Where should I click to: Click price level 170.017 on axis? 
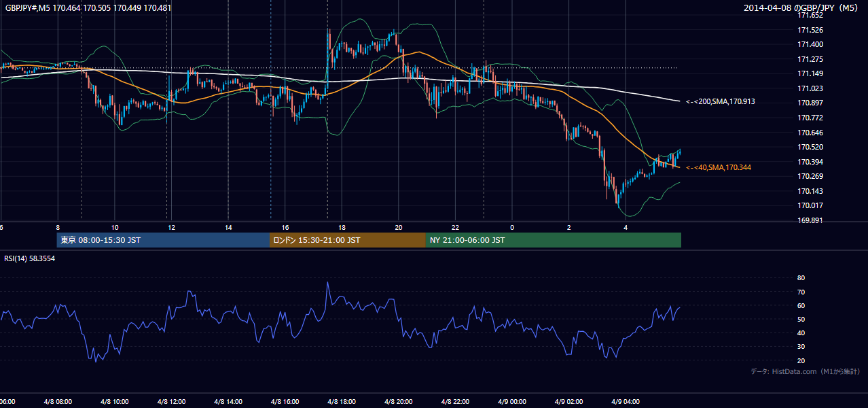click(x=810, y=205)
